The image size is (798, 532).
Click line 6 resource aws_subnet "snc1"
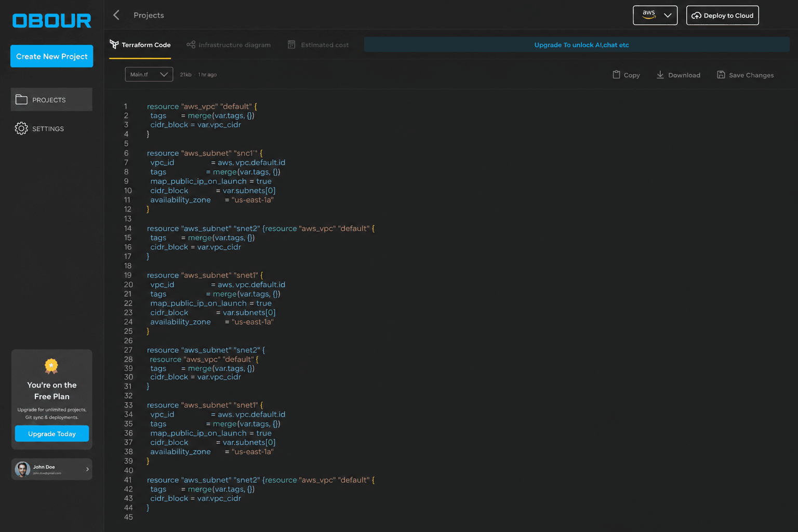click(x=205, y=153)
